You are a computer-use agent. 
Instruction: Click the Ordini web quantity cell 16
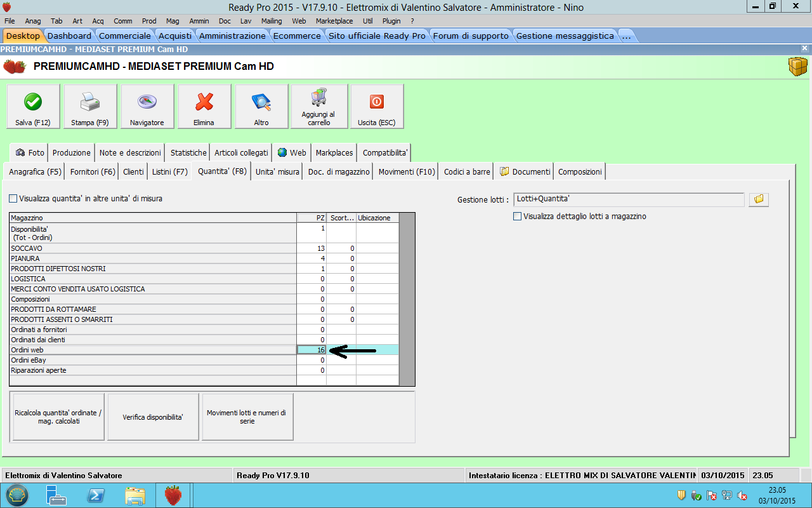point(311,350)
